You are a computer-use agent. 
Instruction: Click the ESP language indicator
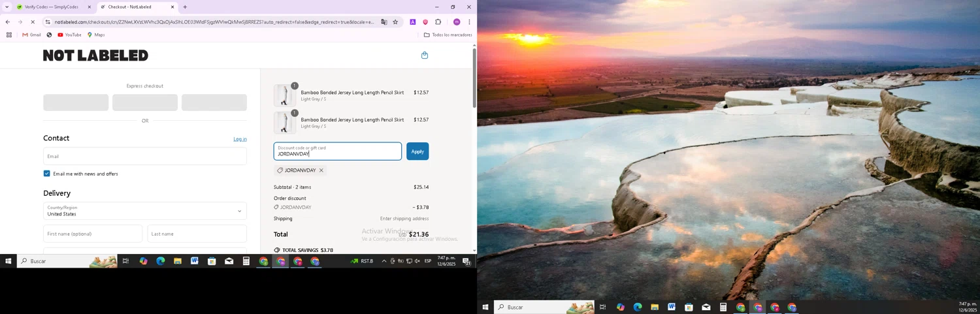(428, 261)
